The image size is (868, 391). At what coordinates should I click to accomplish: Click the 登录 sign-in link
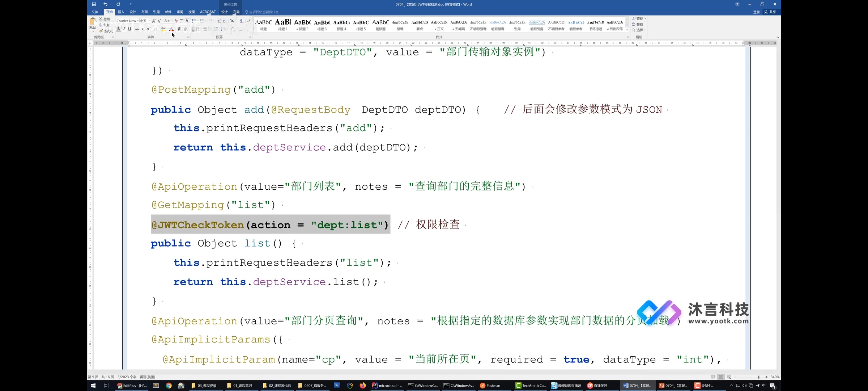757,12
